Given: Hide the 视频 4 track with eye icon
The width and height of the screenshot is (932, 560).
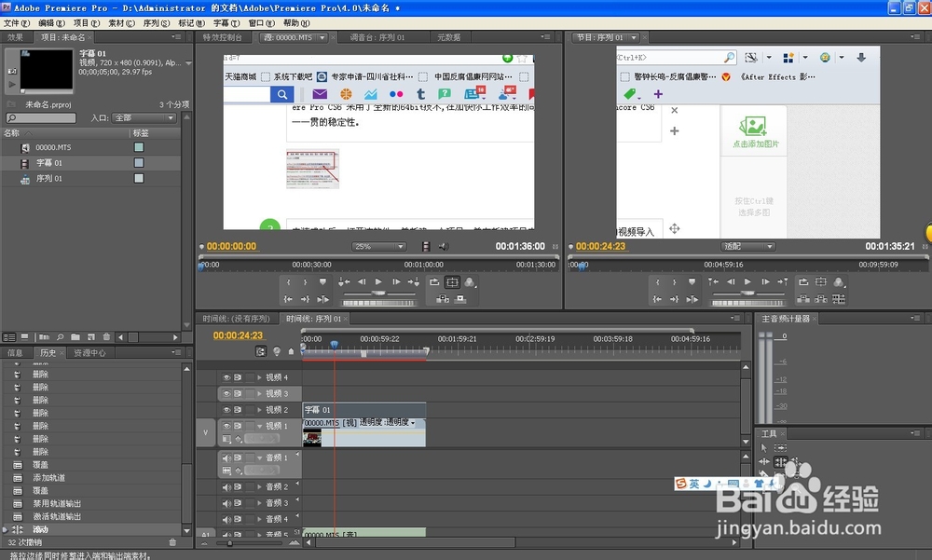Looking at the screenshot, I should click(226, 377).
